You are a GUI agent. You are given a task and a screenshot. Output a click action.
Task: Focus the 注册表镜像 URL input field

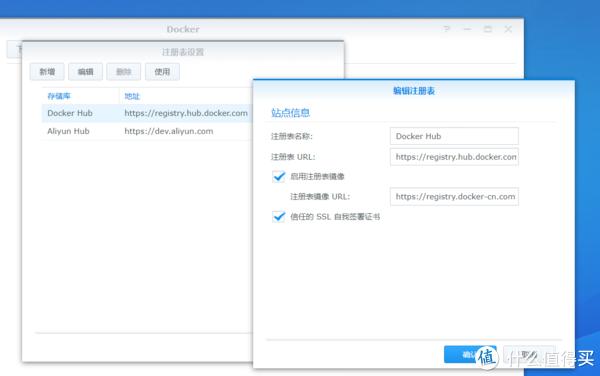tap(454, 197)
